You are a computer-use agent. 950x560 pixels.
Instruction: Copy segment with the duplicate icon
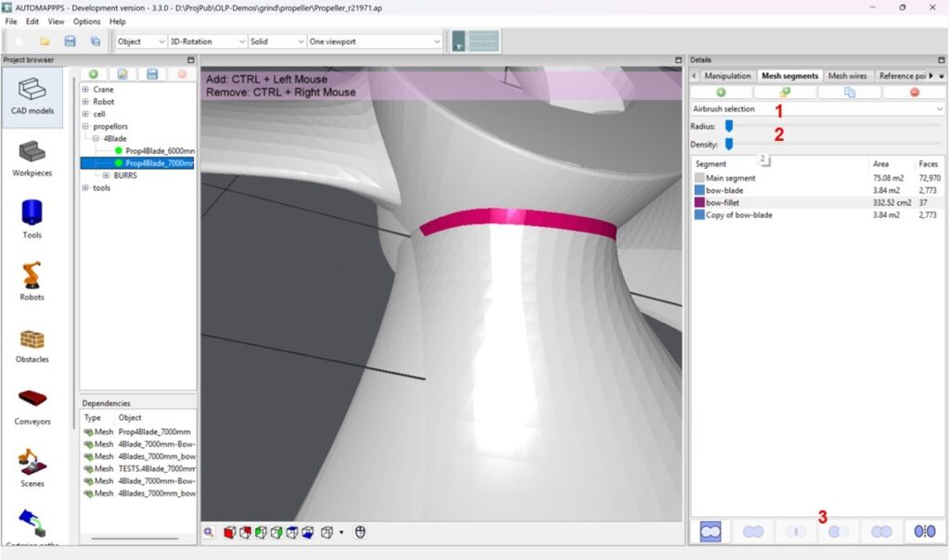click(849, 93)
